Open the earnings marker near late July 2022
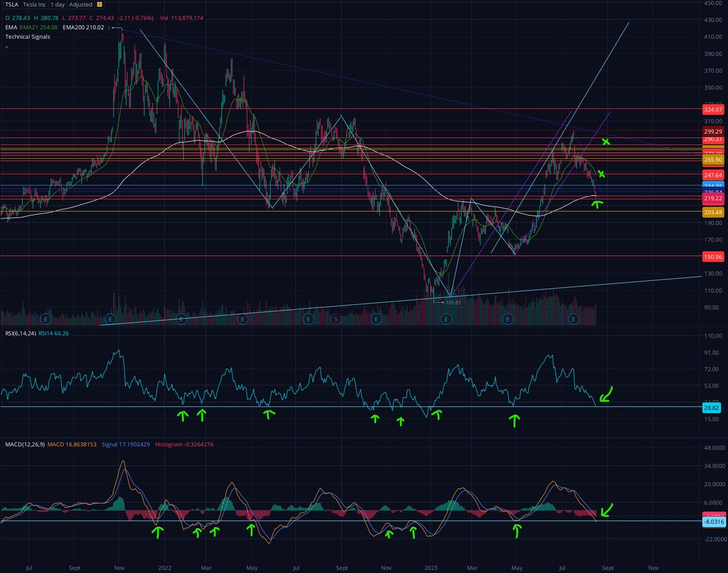The height and width of the screenshot is (573, 728). pyautogui.click(x=308, y=318)
